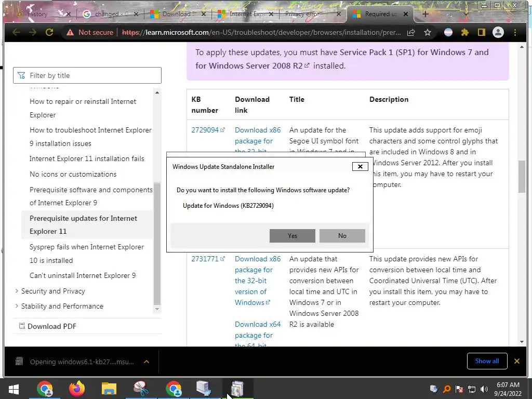Close the Privacy error tab

(339, 14)
